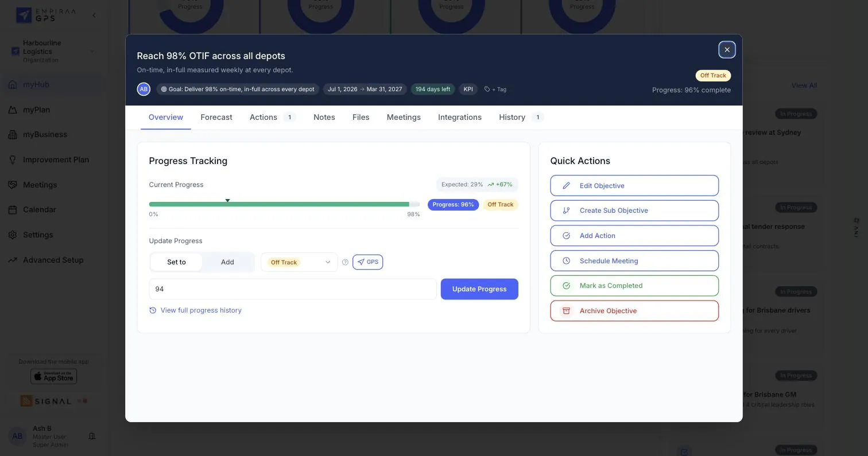Collapse the sidebar with the chevron icon
868x456 pixels.
click(x=94, y=15)
